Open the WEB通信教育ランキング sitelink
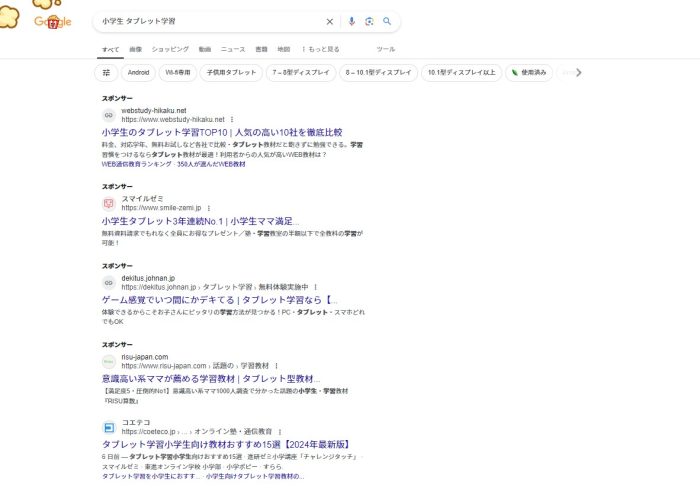The image size is (700, 488). [136, 164]
